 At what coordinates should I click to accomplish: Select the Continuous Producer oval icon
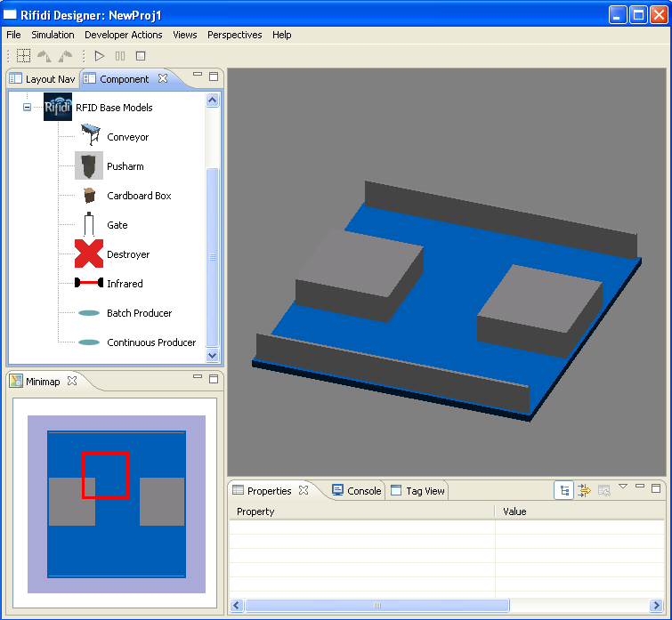(x=89, y=342)
